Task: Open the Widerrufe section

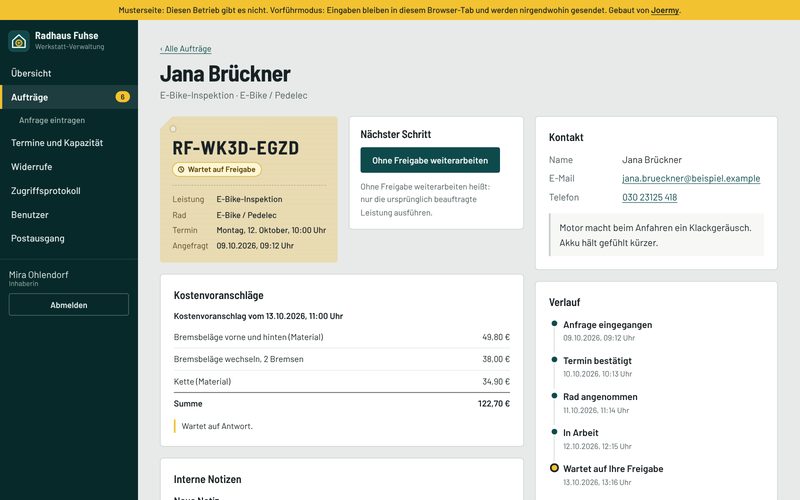Action: click(69, 167)
